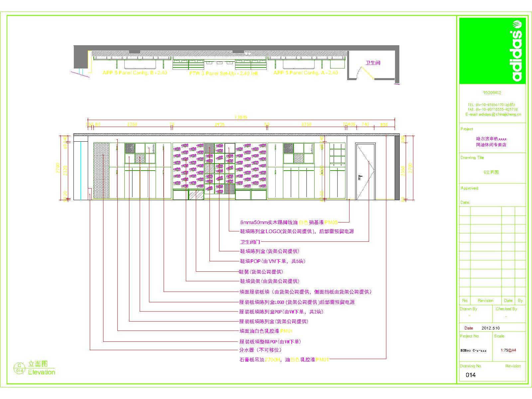Select the 'APP 5 Panel Config. B - 2.40' label
Viewport: 532px width, 399px height.
(135, 73)
